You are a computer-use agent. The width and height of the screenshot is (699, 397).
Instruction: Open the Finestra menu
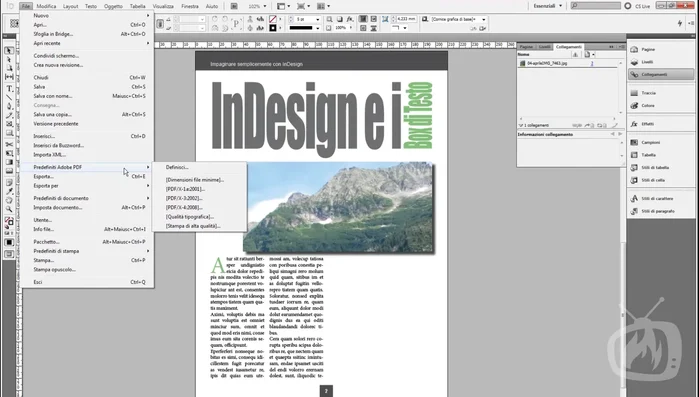click(190, 6)
